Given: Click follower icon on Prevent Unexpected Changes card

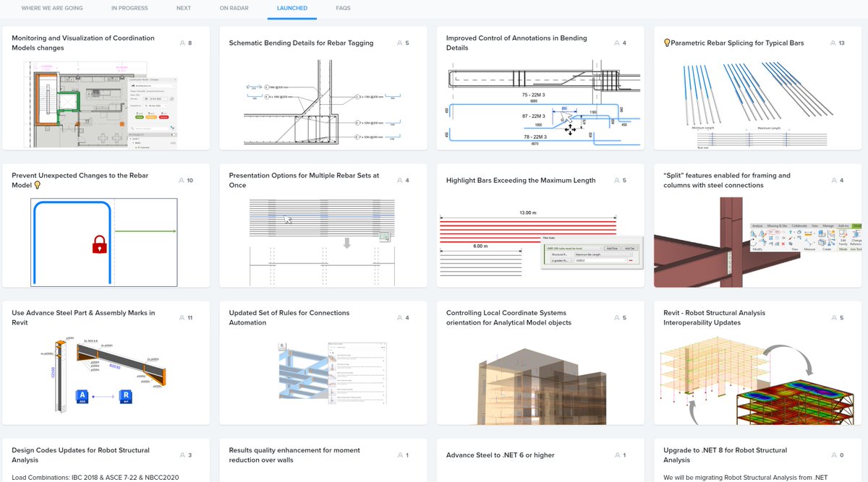Looking at the screenshot, I should pos(182,181).
